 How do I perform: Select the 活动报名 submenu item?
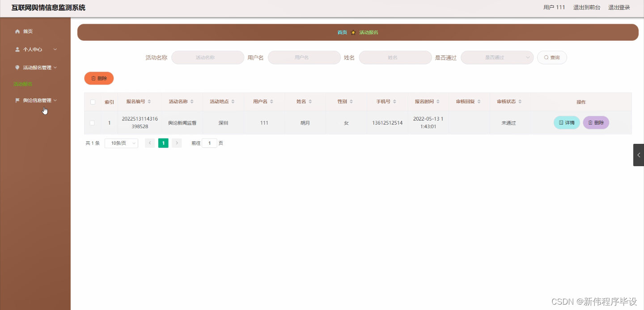[x=23, y=84]
